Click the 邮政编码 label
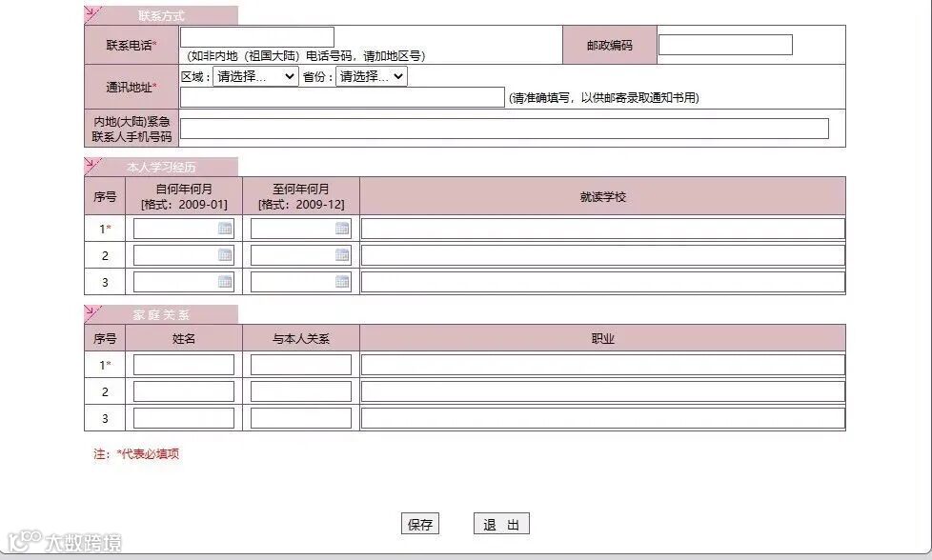 [x=610, y=45]
